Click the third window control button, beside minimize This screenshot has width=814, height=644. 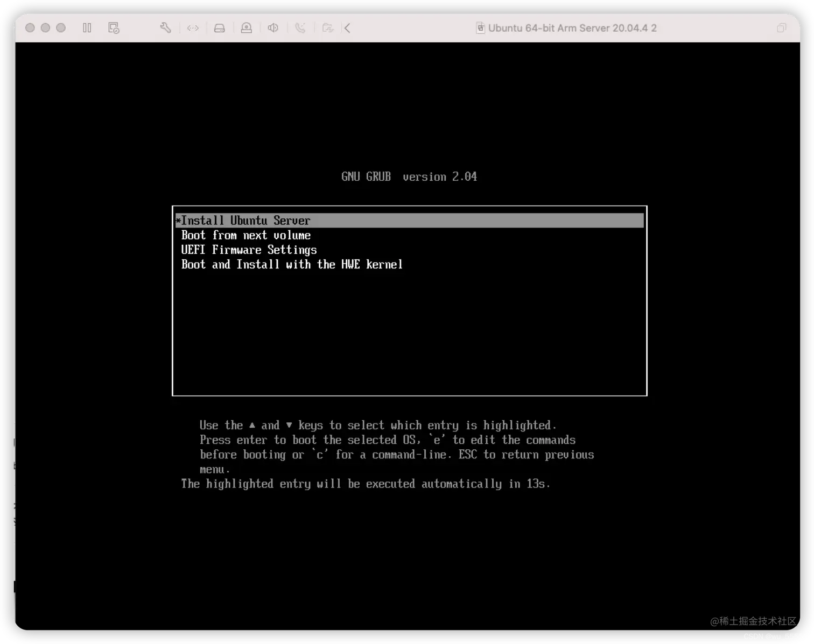(x=61, y=28)
